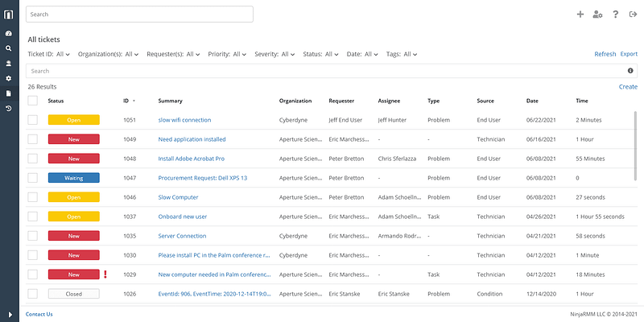This screenshot has height=322, width=644.
Task: Open the help question mark icon
Action: tap(615, 14)
